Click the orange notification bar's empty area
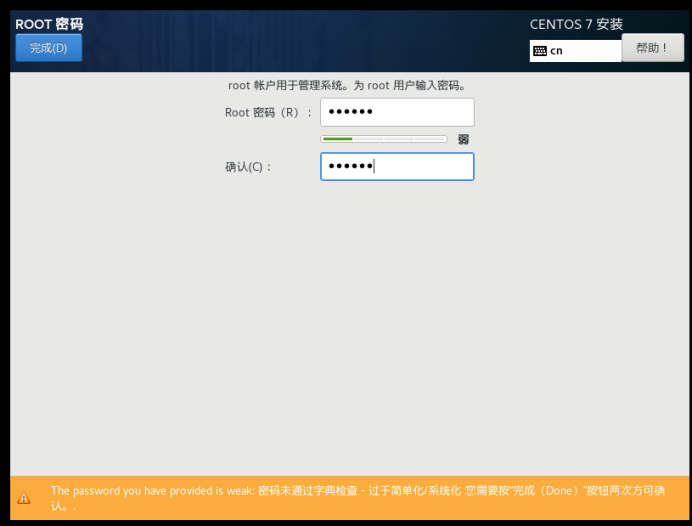Screen dimensions: 692x526 coord(400,512)
